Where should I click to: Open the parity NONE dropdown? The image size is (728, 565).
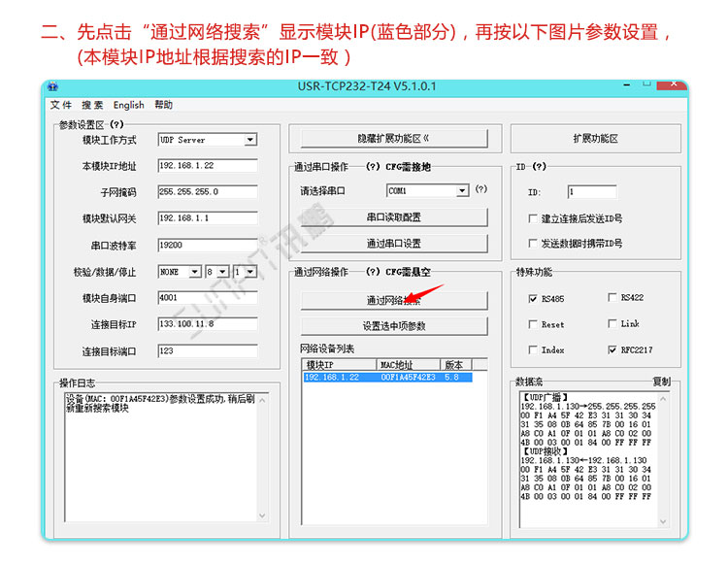[195, 272]
